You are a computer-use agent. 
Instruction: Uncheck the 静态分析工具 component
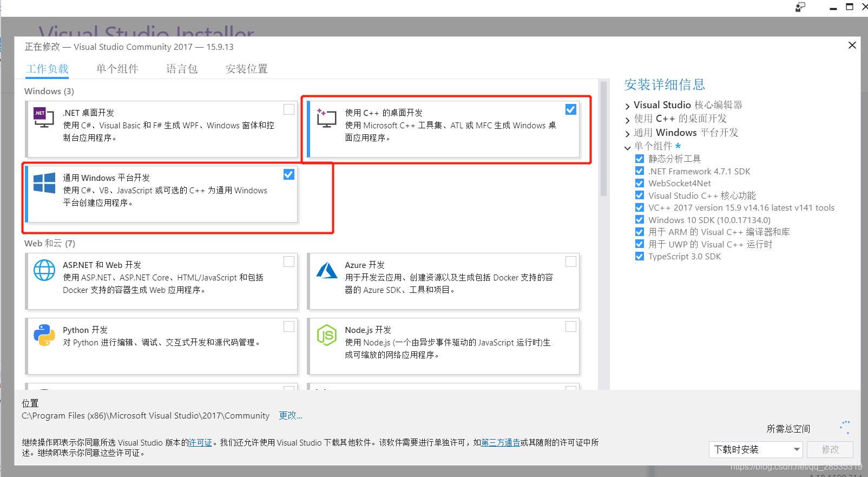640,159
